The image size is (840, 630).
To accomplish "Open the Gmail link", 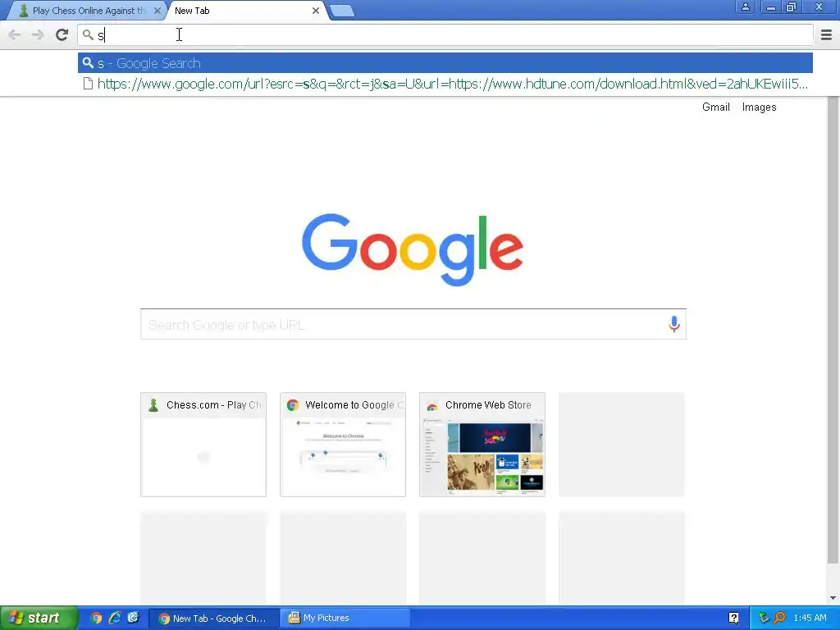I will [715, 107].
